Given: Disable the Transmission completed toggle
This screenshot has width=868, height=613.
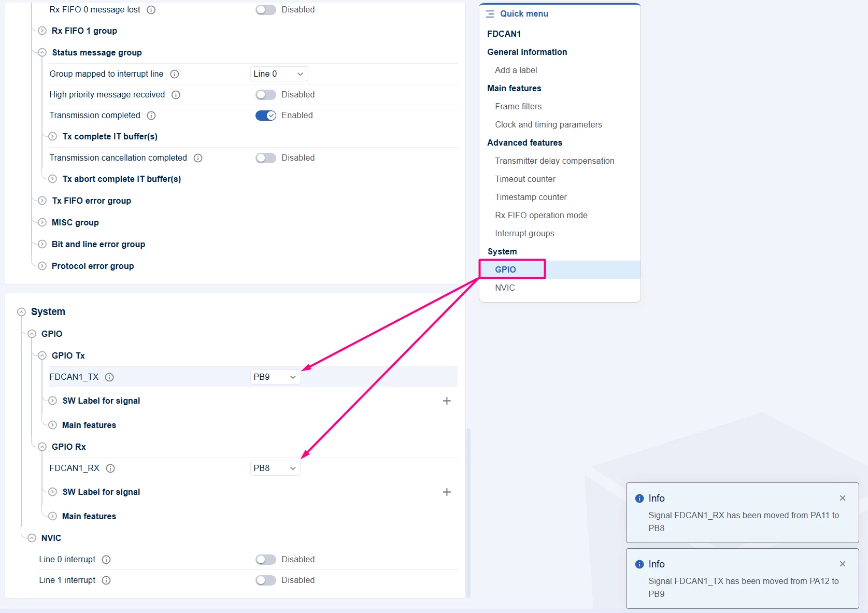Looking at the screenshot, I should coord(266,116).
